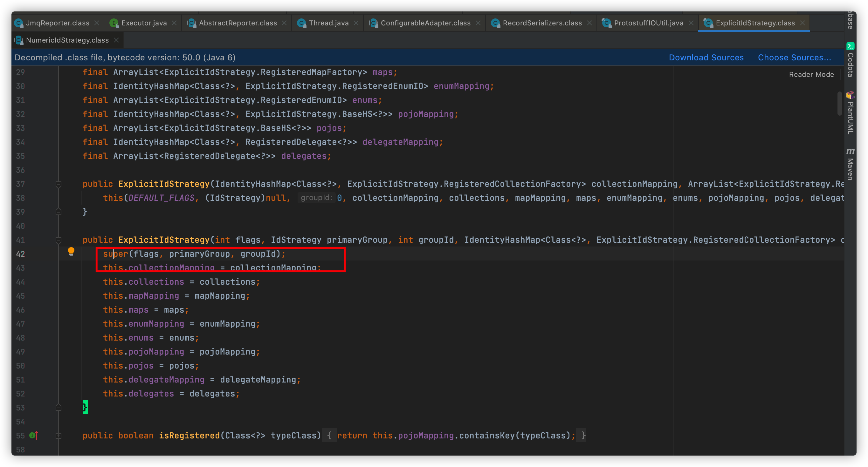Click the Choose Sources... link
The width and height of the screenshot is (868, 467).
pyautogui.click(x=794, y=58)
